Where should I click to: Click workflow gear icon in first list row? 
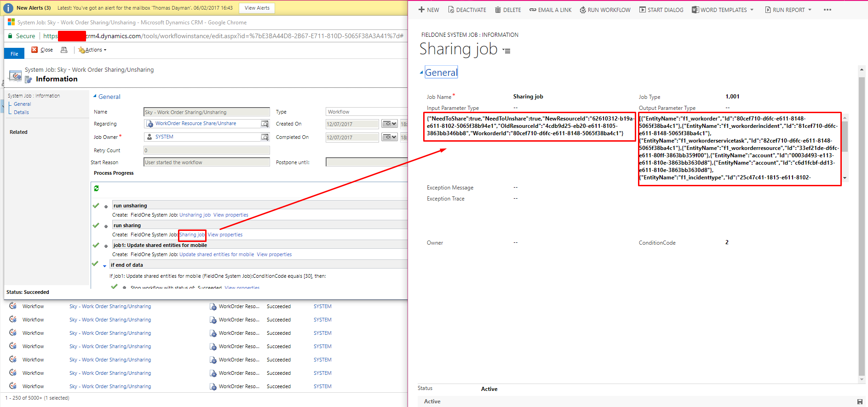click(x=13, y=306)
